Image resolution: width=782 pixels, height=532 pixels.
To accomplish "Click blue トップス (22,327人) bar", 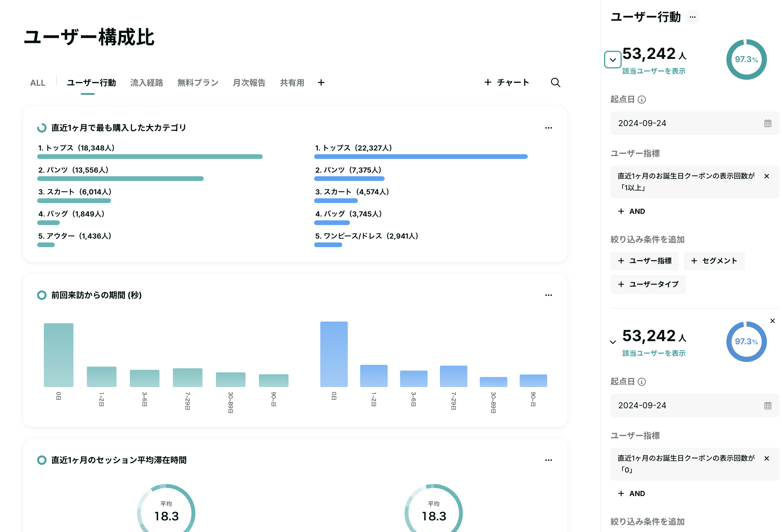I will [x=420, y=156].
